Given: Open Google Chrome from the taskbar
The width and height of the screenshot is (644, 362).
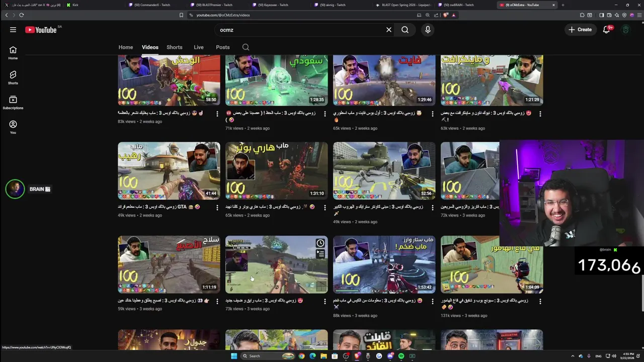Looking at the screenshot, I should 301,356.
